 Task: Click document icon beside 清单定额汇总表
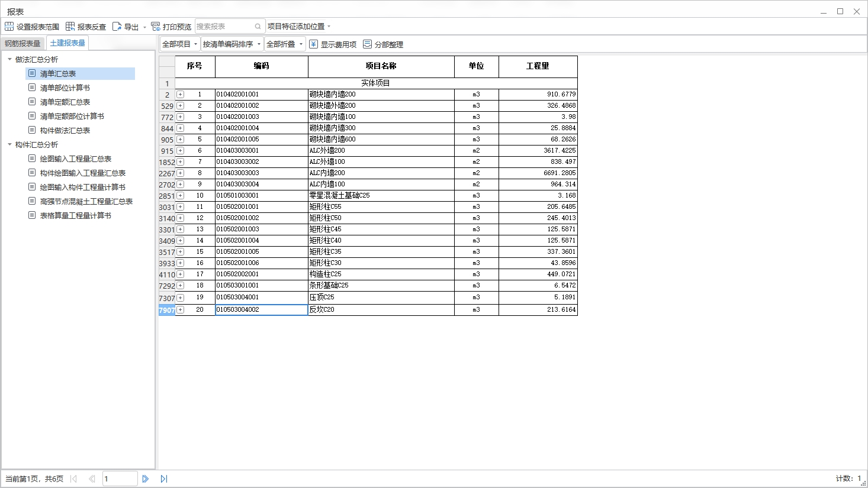[32, 102]
